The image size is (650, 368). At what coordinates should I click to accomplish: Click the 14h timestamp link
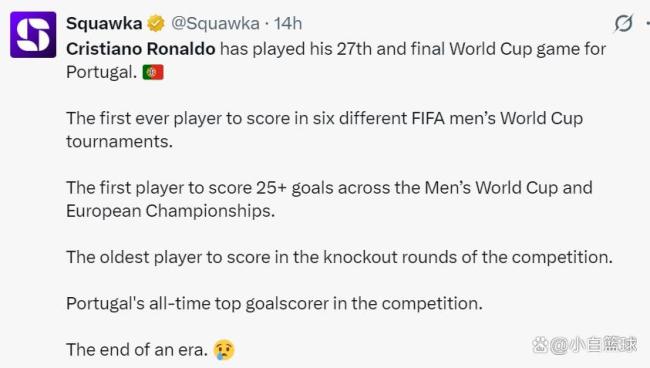point(288,24)
